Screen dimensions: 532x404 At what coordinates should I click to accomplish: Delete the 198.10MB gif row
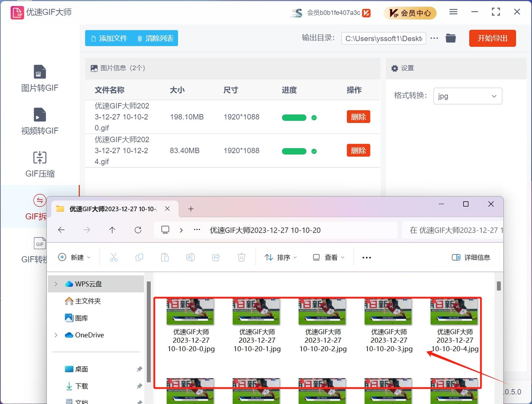(358, 117)
